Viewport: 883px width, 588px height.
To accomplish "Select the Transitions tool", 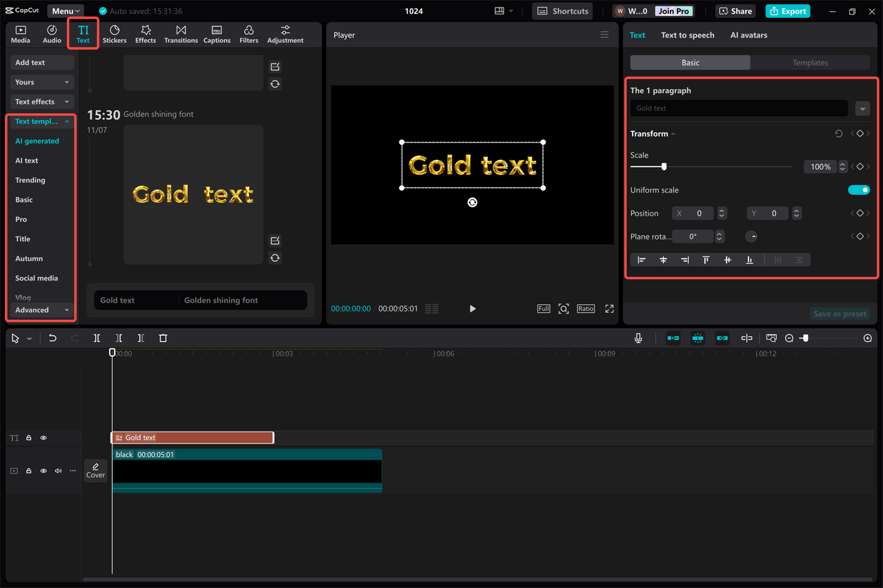I will pos(181,34).
